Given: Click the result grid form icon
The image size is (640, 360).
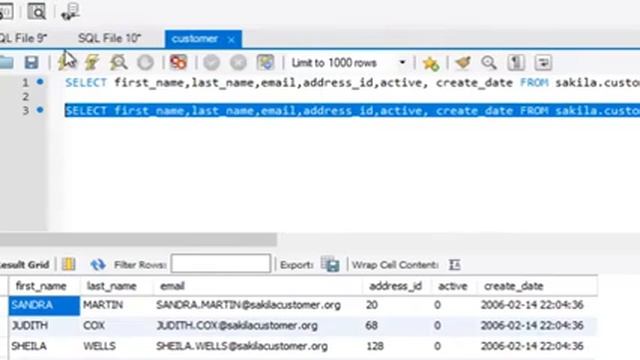Looking at the screenshot, I should [69, 264].
